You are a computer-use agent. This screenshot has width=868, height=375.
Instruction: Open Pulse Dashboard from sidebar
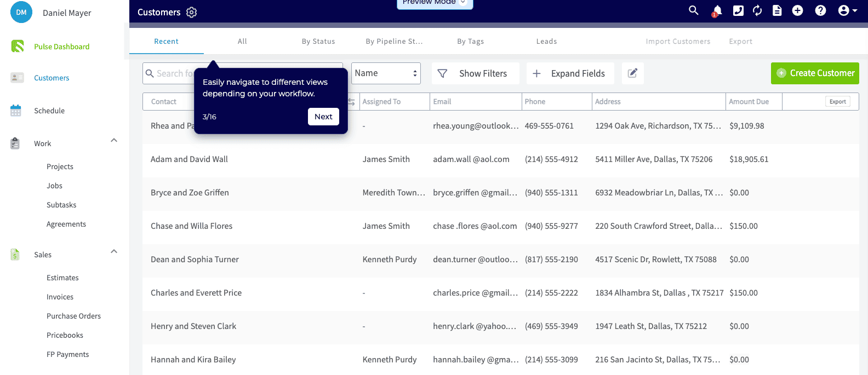pyautogui.click(x=61, y=47)
